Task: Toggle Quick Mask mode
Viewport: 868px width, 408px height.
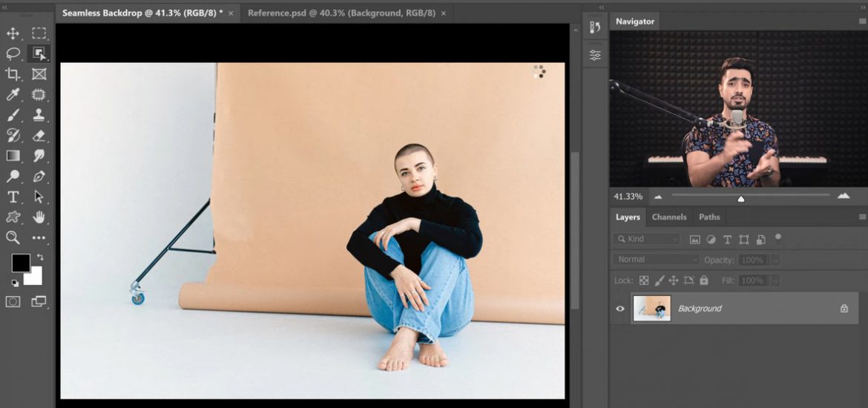Action: coord(13,302)
